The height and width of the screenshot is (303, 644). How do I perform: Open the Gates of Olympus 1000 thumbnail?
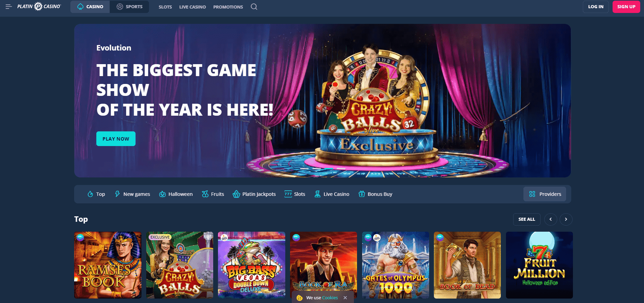coord(396,265)
